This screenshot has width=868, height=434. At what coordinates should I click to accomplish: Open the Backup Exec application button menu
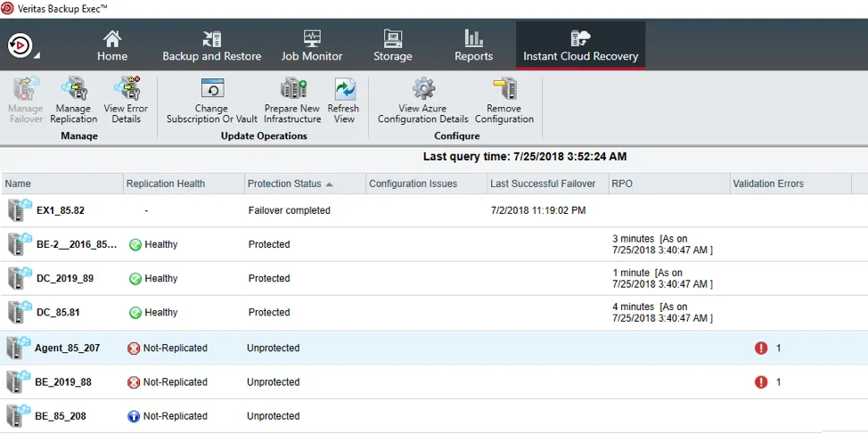click(x=22, y=45)
